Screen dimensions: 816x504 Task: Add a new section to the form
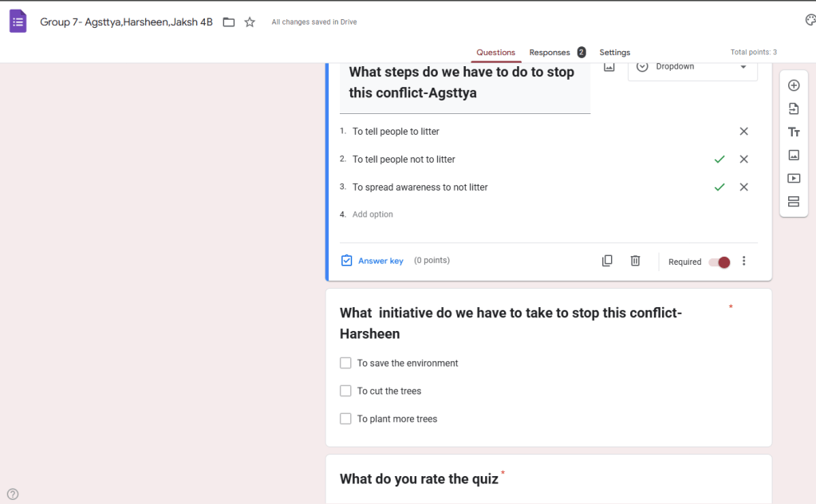(793, 201)
